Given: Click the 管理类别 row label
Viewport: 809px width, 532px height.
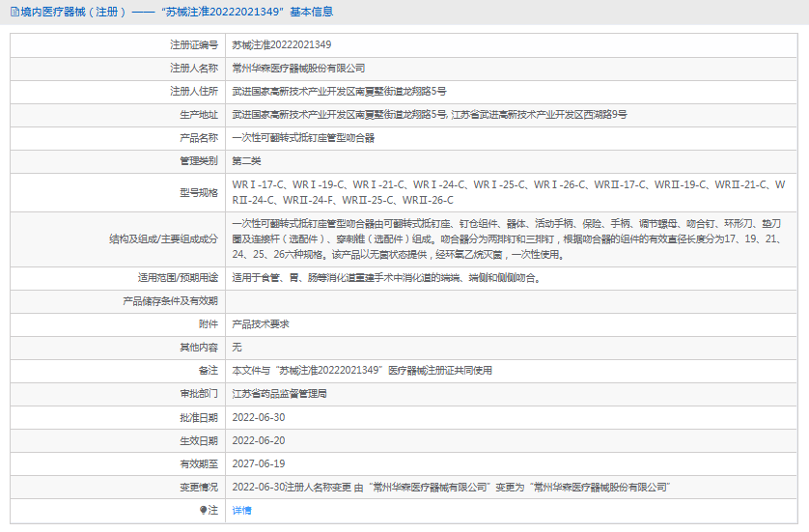Looking at the screenshot, I should (199, 161).
